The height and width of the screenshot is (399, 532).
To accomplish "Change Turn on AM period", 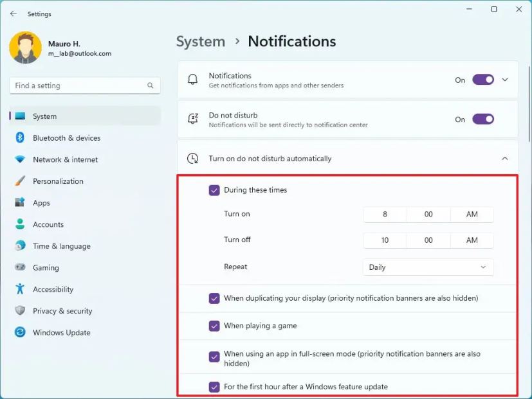I will click(472, 214).
